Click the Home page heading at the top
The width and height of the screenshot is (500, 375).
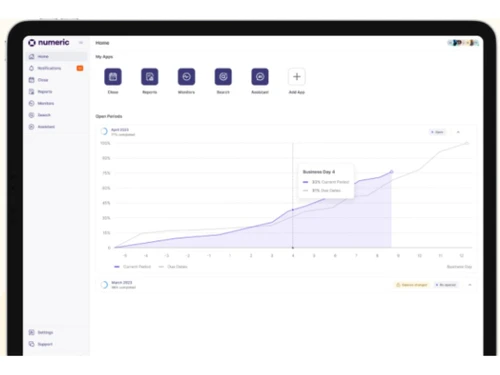click(x=102, y=43)
